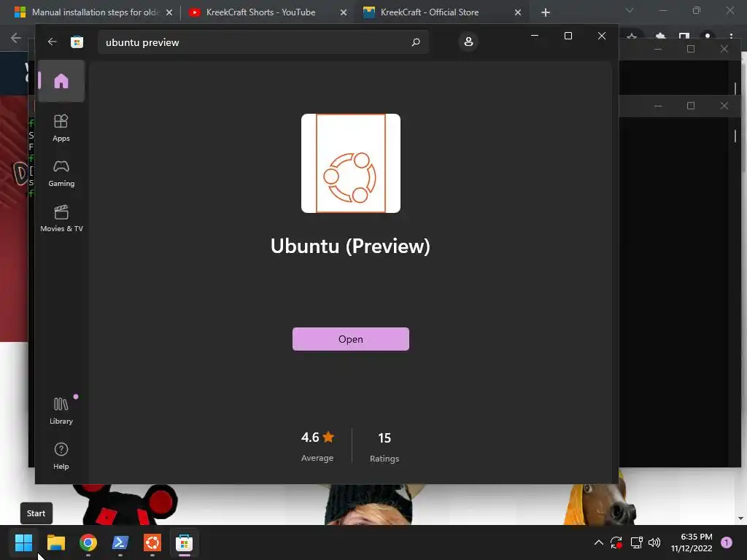Open Ubuntu from taskbar
The height and width of the screenshot is (560, 747).
[152, 542]
